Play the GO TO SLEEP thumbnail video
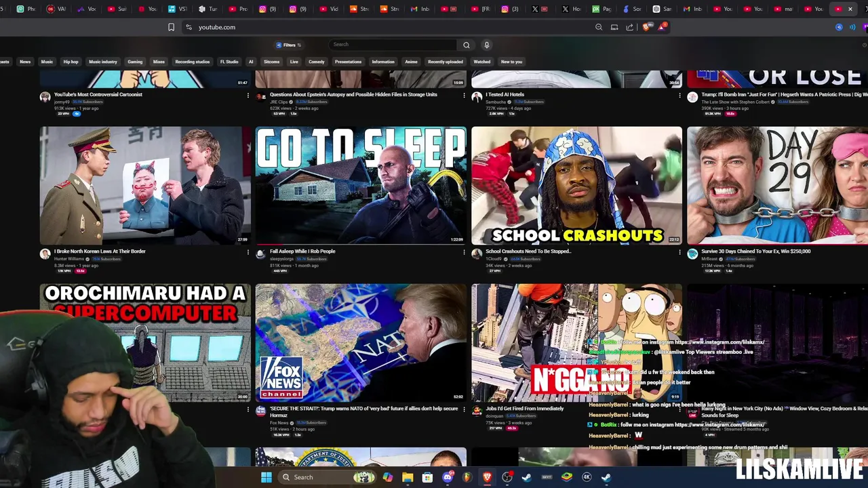This screenshot has height=488, width=868. (x=361, y=185)
